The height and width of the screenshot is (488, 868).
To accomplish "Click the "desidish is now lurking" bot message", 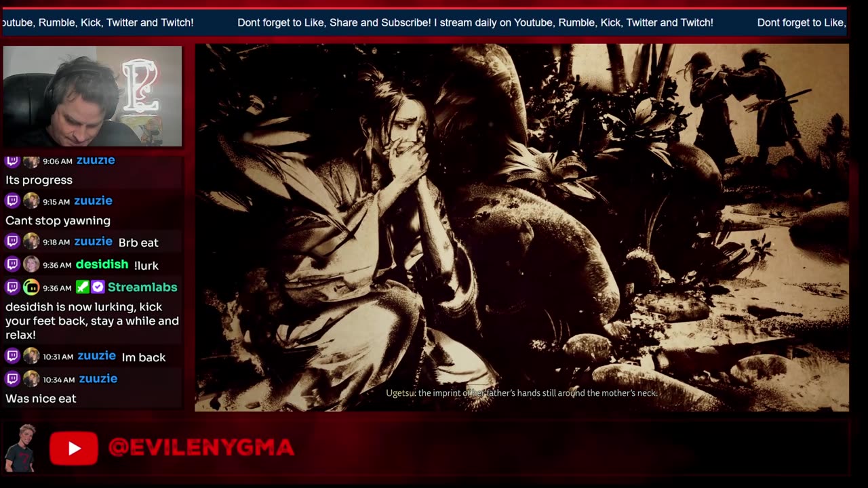I will [x=92, y=321].
